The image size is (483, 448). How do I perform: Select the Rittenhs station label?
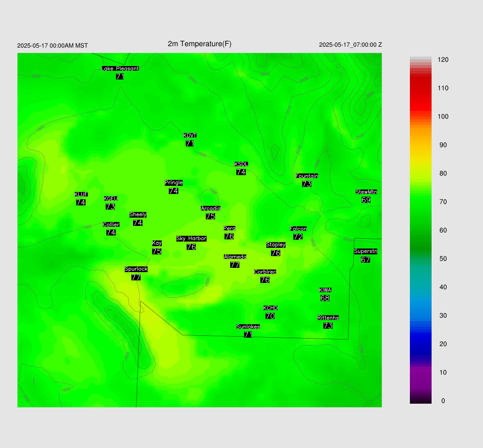[328, 318]
